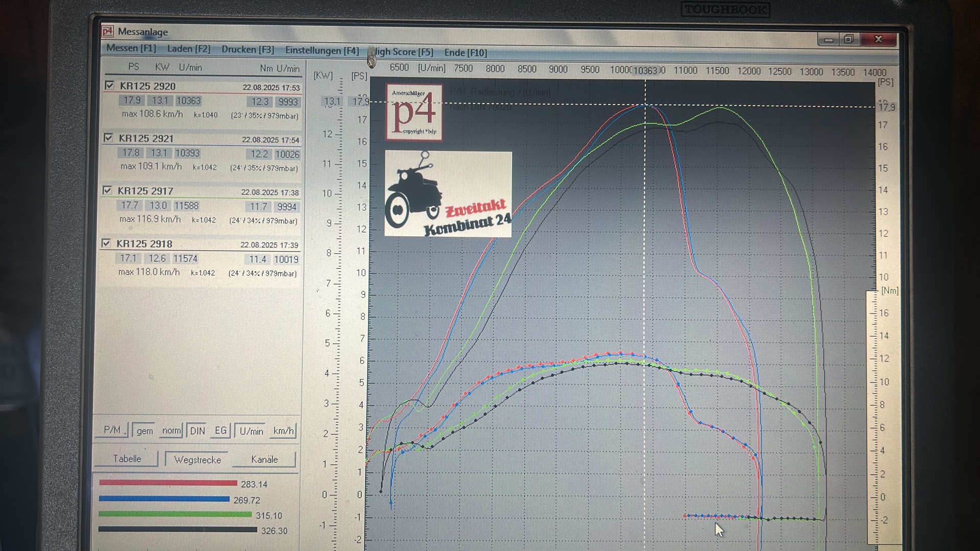980x551 pixels.
Task: Click the green 315.10 distance bar
Action: 175,514
